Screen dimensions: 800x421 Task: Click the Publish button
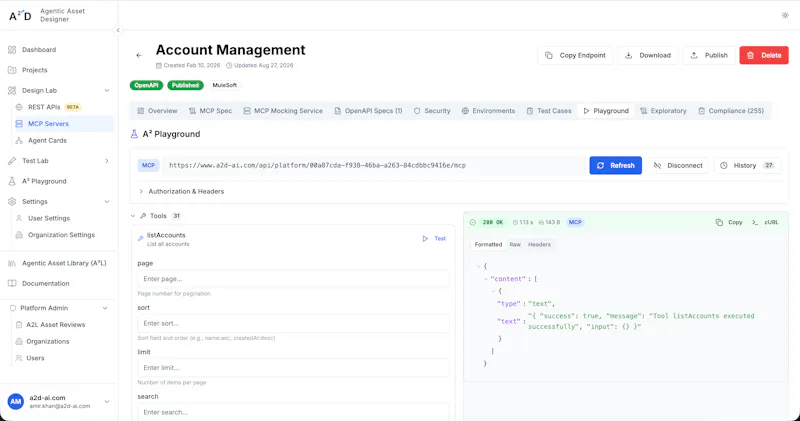709,55
